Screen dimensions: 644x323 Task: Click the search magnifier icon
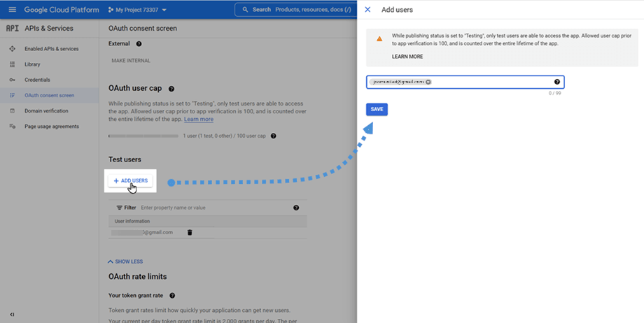pyautogui.click(x=245, y=10)
